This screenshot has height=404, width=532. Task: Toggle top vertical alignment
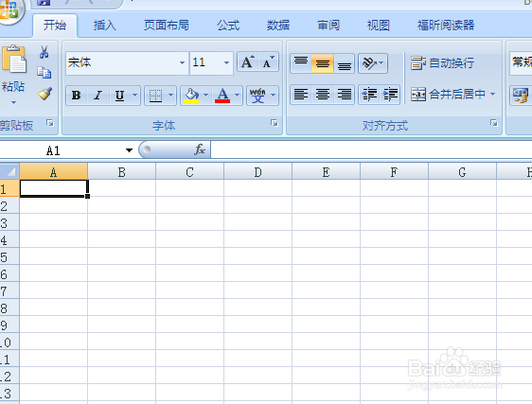301,63
